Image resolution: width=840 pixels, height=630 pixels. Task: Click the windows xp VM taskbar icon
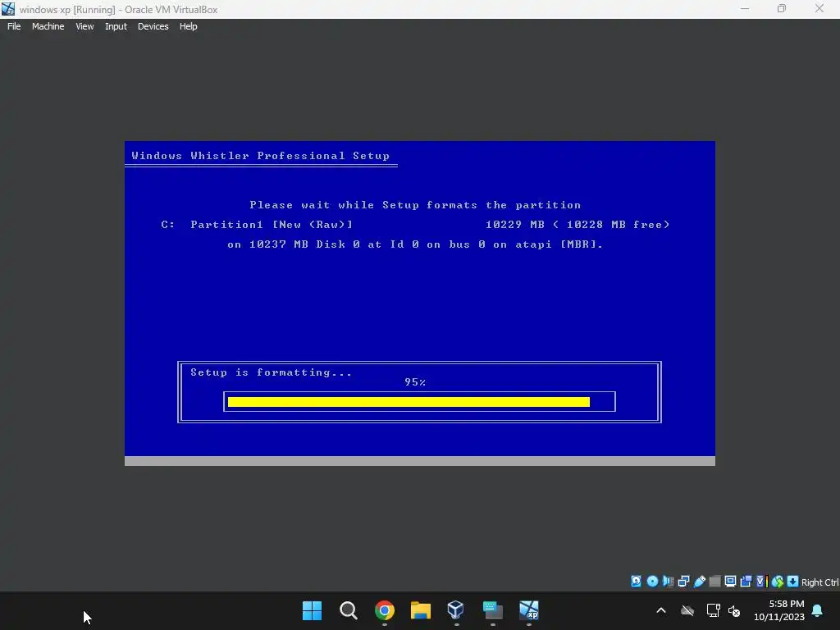click(529, 610)
